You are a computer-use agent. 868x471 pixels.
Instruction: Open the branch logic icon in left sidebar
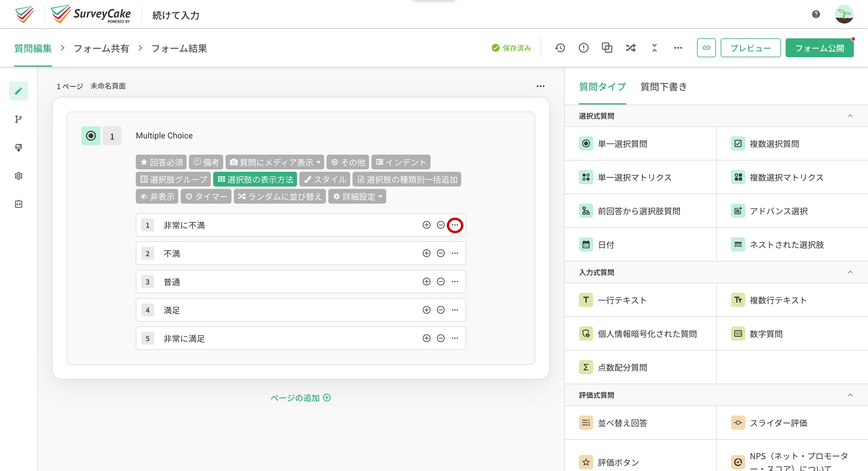coord(19,119)
